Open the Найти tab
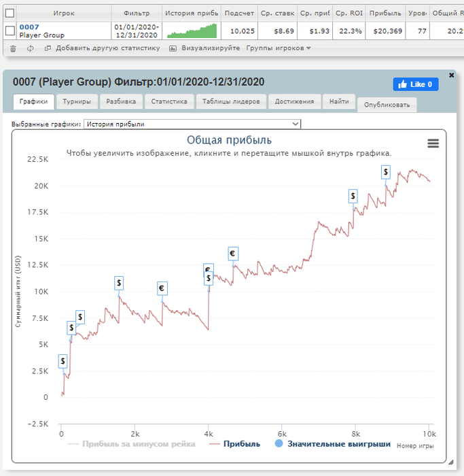 pos(339,101)
